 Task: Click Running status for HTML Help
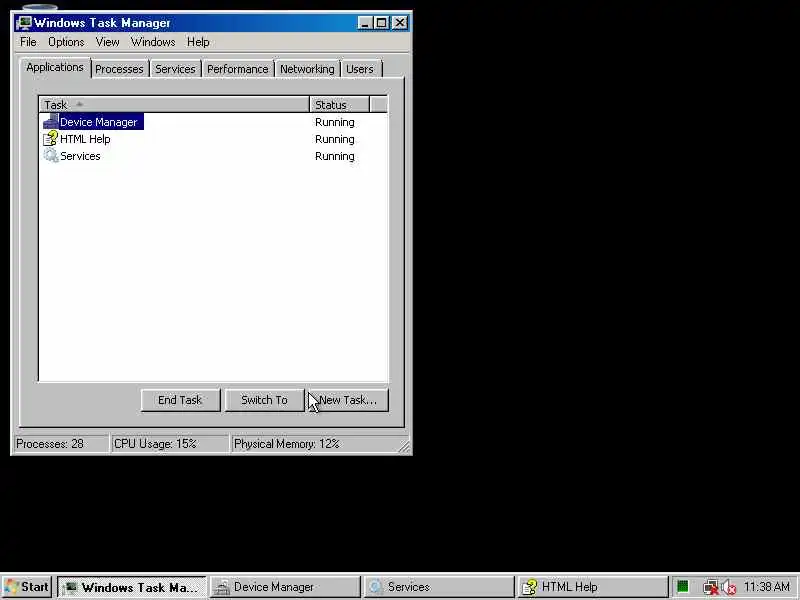click(335, 139)
